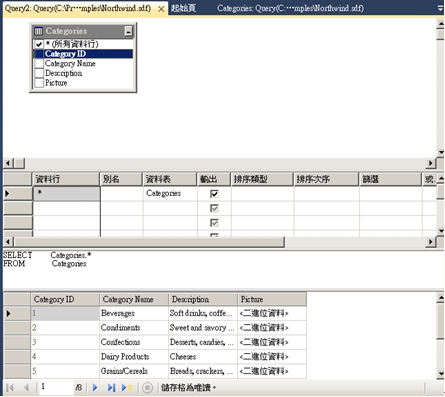Image resolution: width=445 pixels, height=397 pixels.
Task: Click the 排序次序 column header
Action: 326,179
